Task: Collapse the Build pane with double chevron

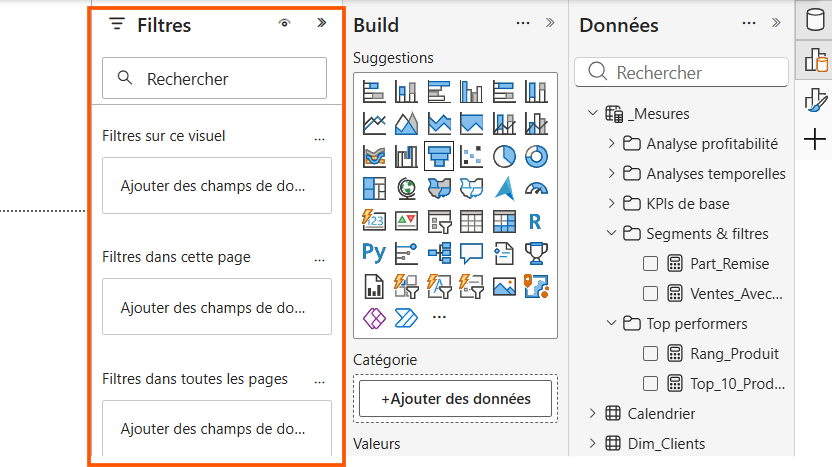Action: click(x=550, y=23)
